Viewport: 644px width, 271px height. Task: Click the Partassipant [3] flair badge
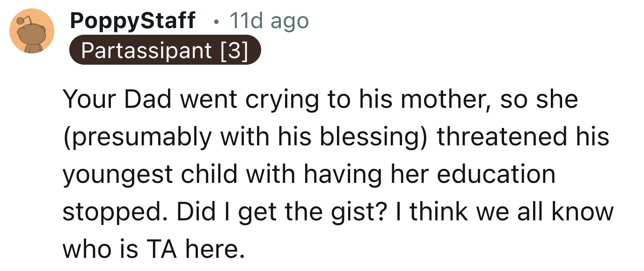(164, 50)
